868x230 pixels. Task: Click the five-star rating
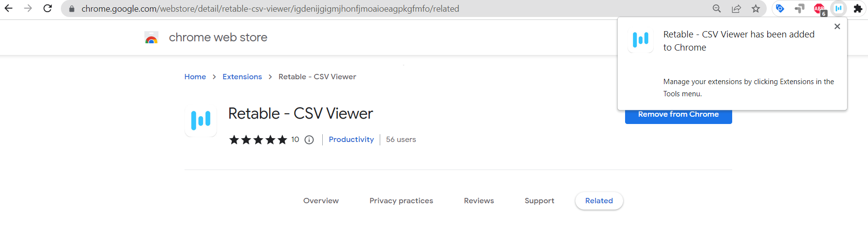(258, 140)
